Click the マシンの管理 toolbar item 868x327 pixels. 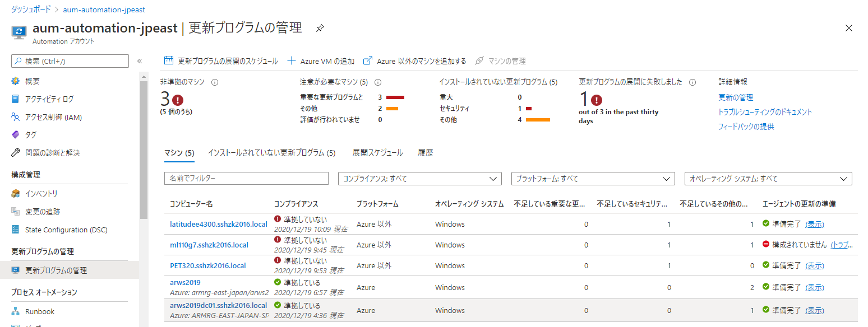pos(500,61)
